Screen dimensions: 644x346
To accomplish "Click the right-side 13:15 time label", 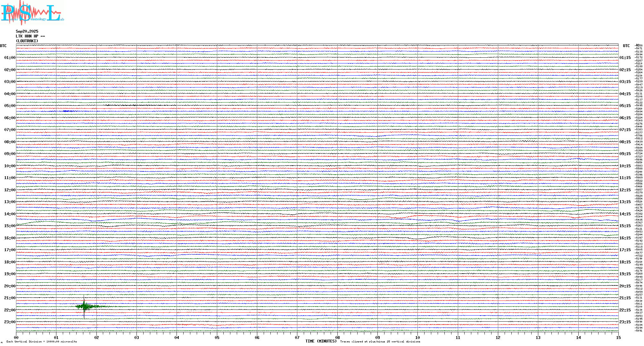I will [625, 202].
